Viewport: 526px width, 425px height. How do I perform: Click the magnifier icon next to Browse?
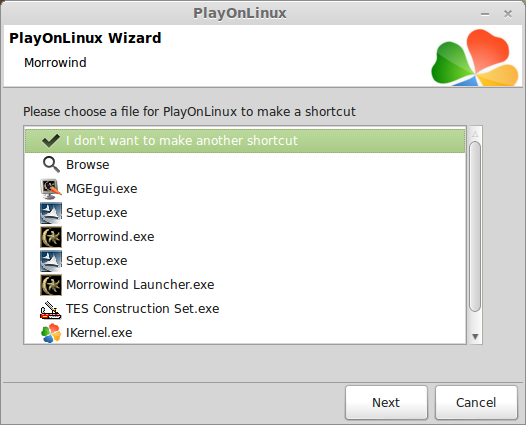tap(51, 165)
